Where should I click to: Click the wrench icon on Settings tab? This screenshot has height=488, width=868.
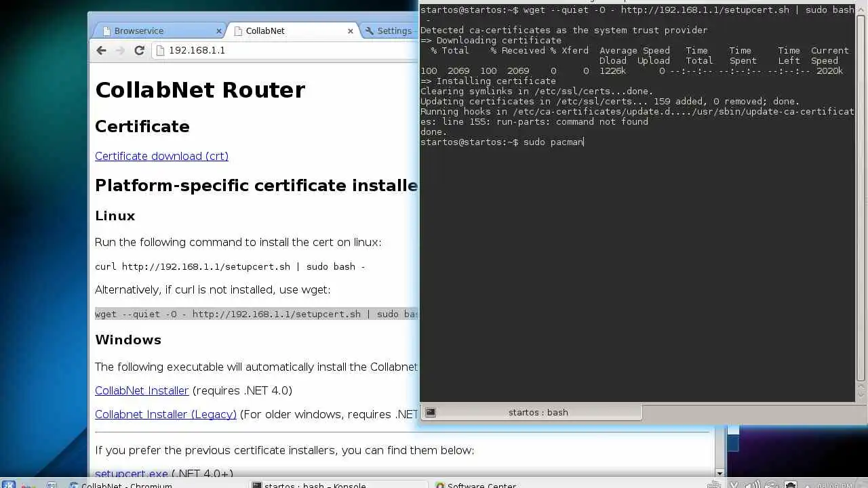pyautogui.click(x=369, y=31)
